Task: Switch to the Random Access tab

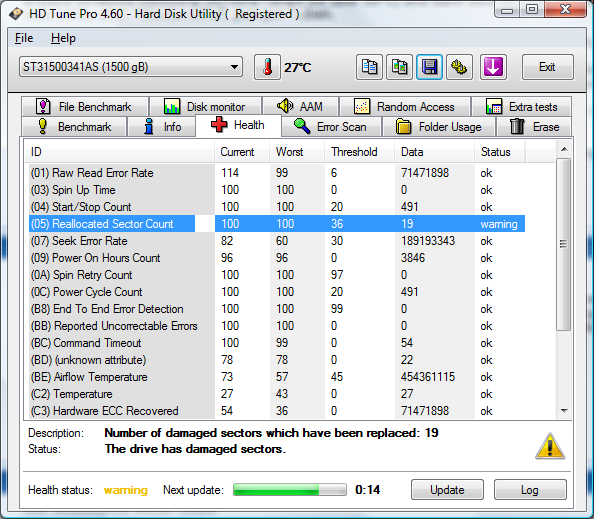Action: (405, 106)
